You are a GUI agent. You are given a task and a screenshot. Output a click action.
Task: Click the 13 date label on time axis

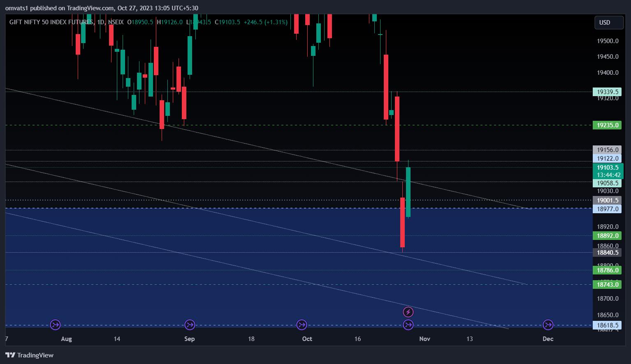click(x=470, y=339)
